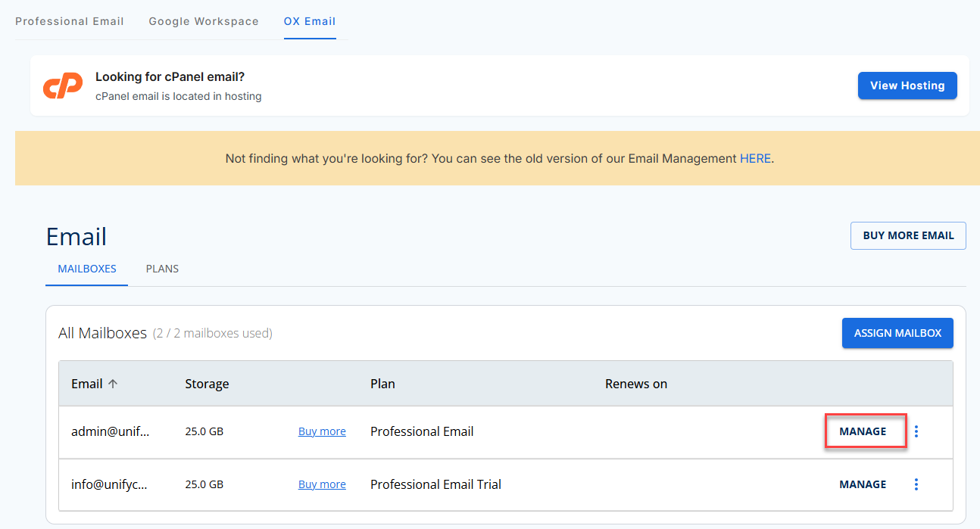Click the Renews on column header
Screen dimensions: 980x529
click(x=636, y=384)
